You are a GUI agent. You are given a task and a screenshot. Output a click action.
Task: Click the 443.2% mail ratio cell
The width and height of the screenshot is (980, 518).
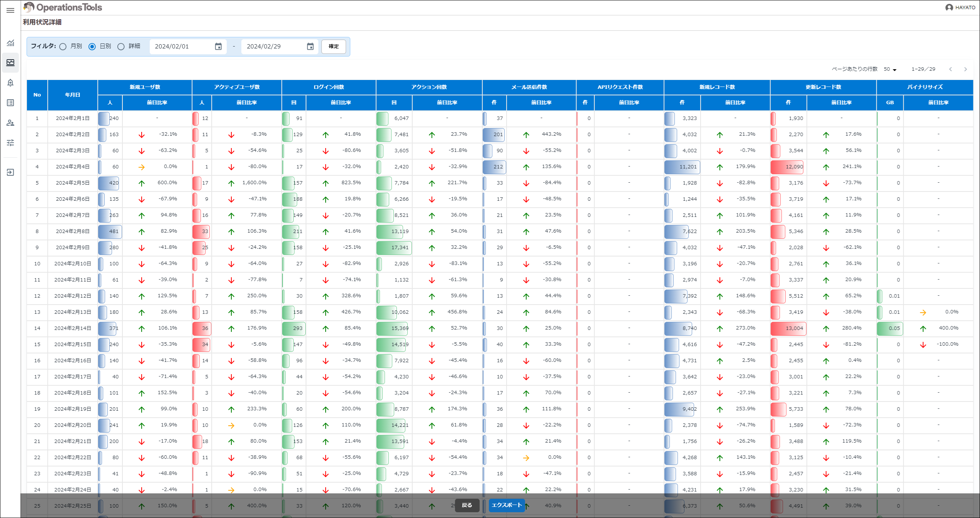(x=541, y=134)
